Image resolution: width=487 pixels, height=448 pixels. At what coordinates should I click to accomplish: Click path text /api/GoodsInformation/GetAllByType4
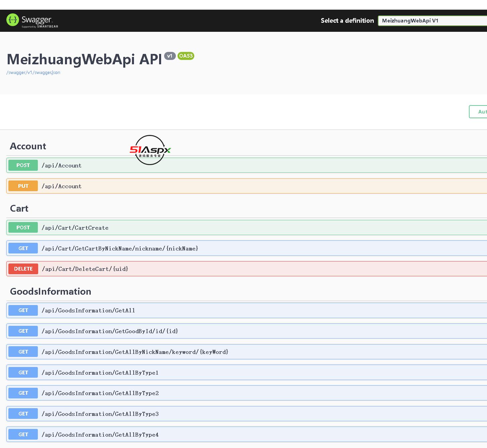click(100, 435)
